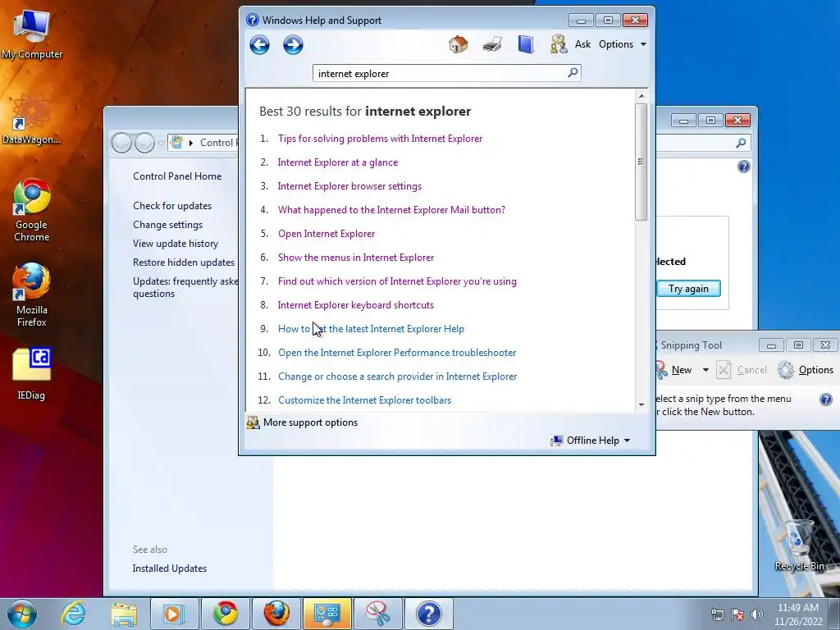Image resolution: width=840 pixels, height=630 pixels.
Task: Open Show the menus in Internet Explorer
Action: (x=356, y=258)
